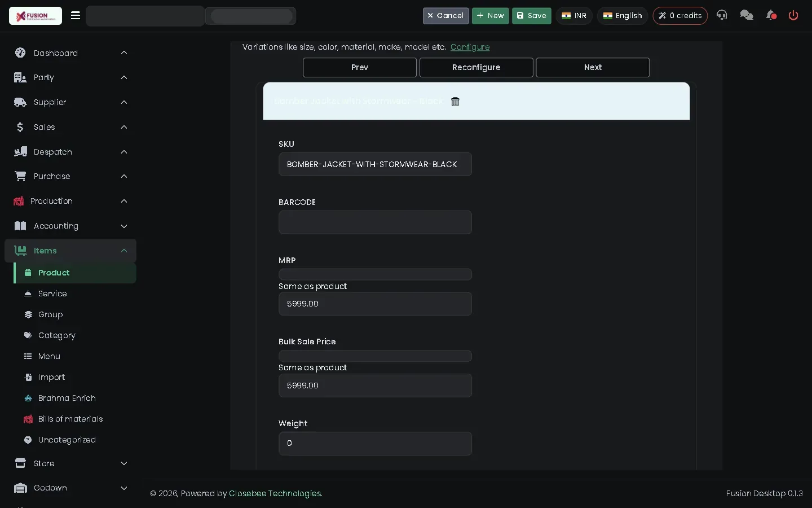View notifications via the bell icon

point(771,15)
